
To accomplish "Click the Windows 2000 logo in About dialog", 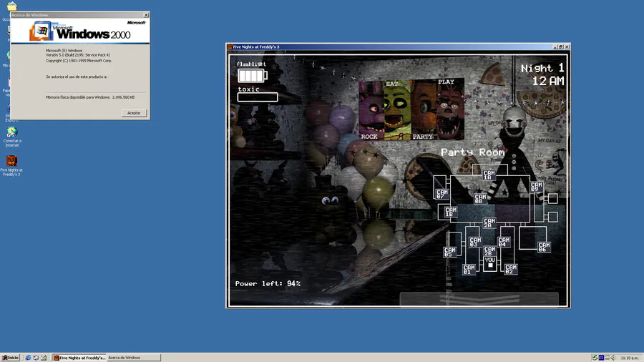I will [80, 31].
